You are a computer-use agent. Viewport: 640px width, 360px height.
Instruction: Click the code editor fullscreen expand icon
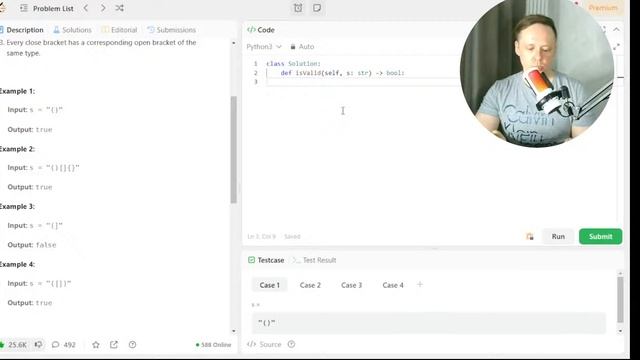[616, 47]
